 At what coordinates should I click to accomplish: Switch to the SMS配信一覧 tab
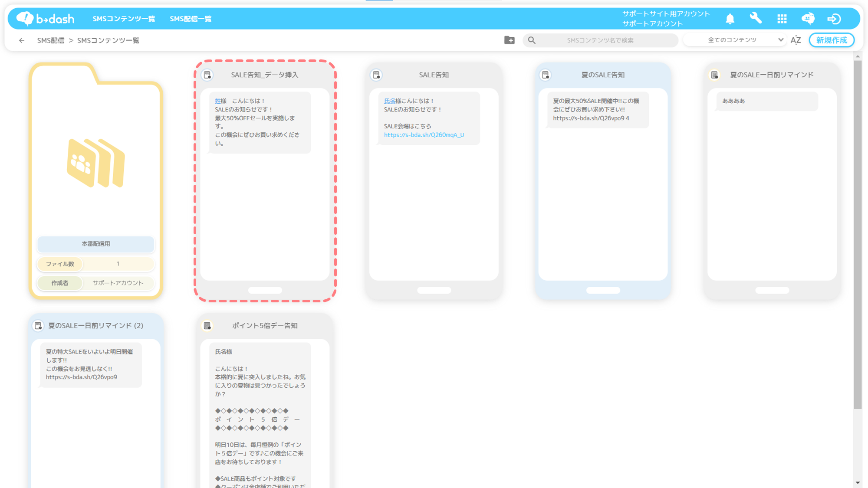click(x=191, y=19)
